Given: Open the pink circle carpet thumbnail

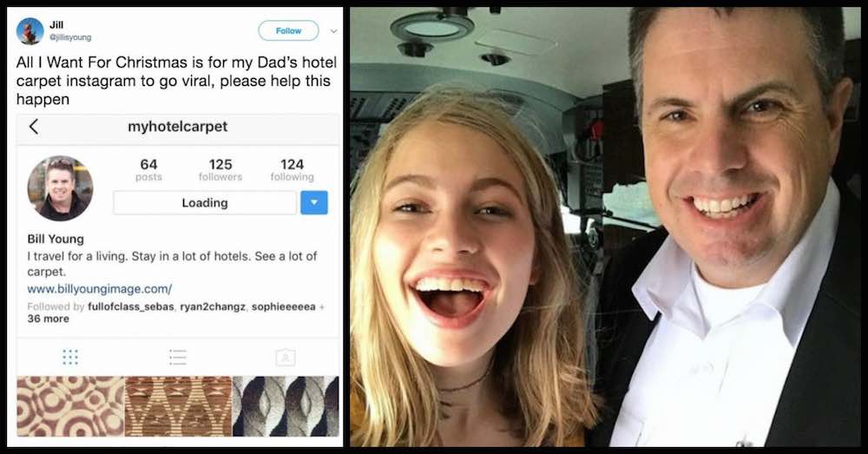Looking at the screenshot, I should point(70,406).
